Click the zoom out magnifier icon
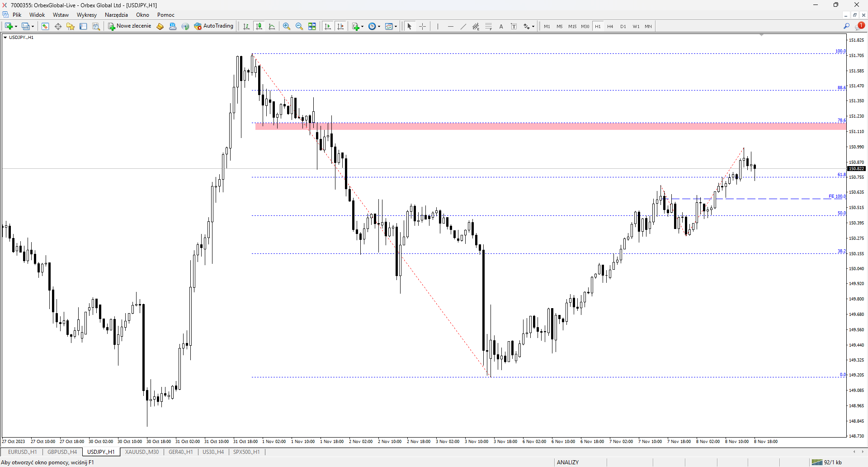Screen dimensions: 868x467 tap(299, 26)
